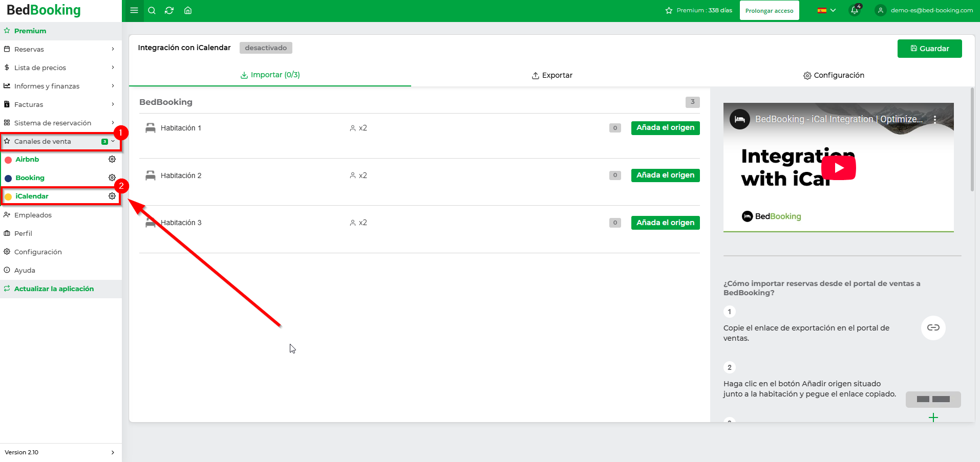
Task: Click the Informes y finanzas chart icon
Action: pyautogui.click(x=7, y=86)
